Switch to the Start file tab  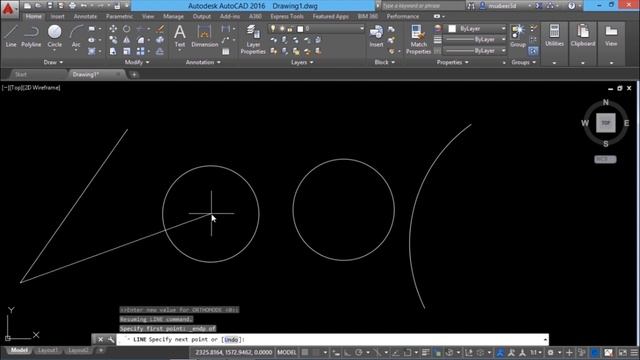coord(21,74)
